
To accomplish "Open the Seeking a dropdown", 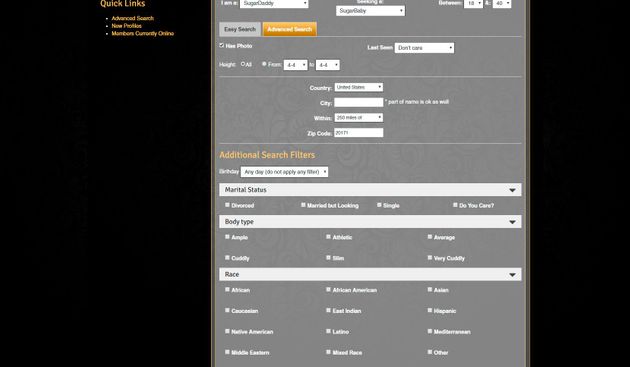I will click(370, 11).
